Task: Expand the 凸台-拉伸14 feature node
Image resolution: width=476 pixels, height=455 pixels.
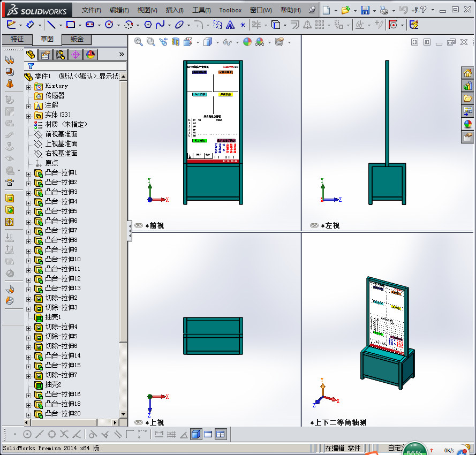Action: 28,357
